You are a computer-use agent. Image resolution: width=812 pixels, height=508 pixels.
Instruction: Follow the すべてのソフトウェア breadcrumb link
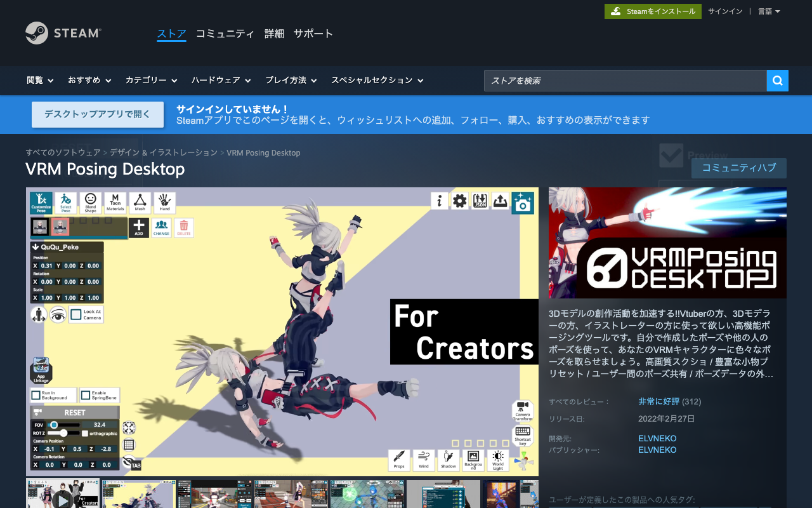(x=63, y=152)
